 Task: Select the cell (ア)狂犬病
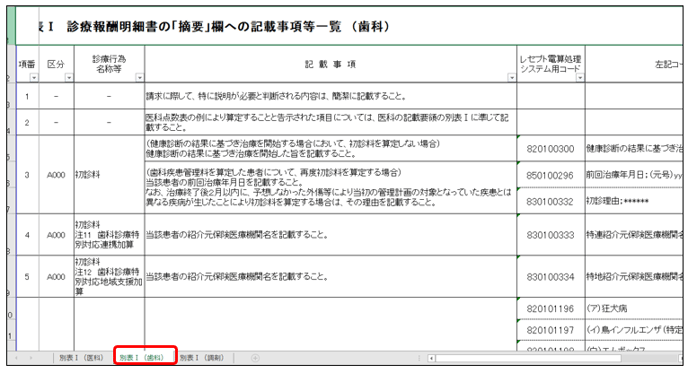(634, 308)
